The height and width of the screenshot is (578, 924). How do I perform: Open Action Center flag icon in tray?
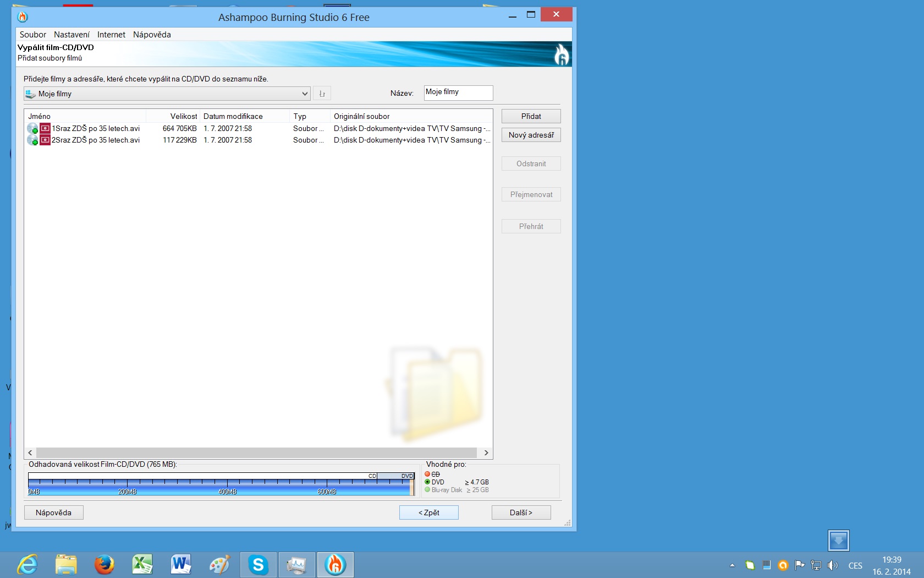click(x=800, y=565)
